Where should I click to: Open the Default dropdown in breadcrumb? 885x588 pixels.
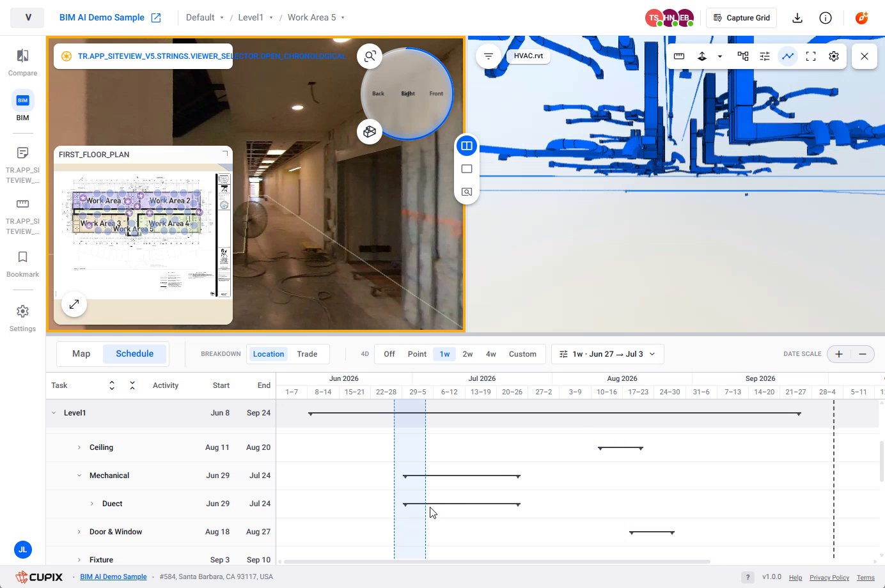[205, 18]
